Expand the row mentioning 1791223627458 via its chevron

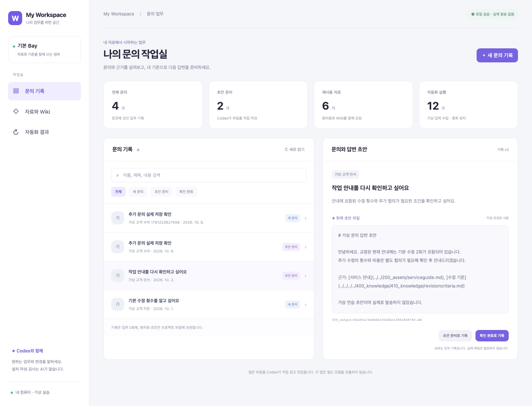point(306,219)
